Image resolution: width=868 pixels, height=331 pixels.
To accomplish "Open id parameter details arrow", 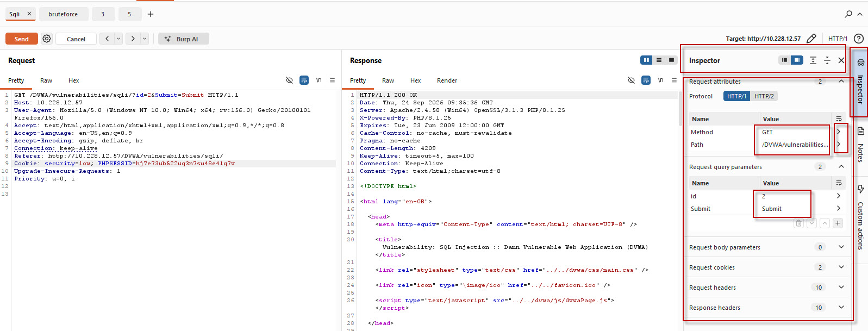I will click(x=839, y=196).
